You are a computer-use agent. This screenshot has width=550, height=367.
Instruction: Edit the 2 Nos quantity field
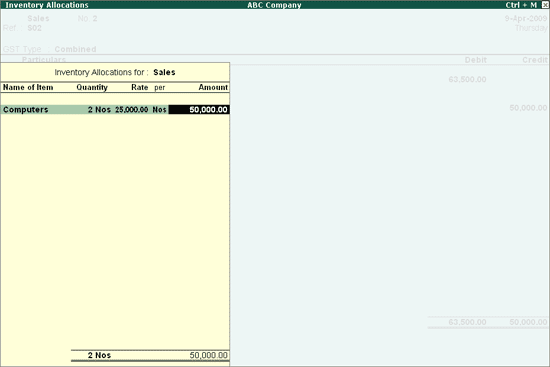pos(99,109)
